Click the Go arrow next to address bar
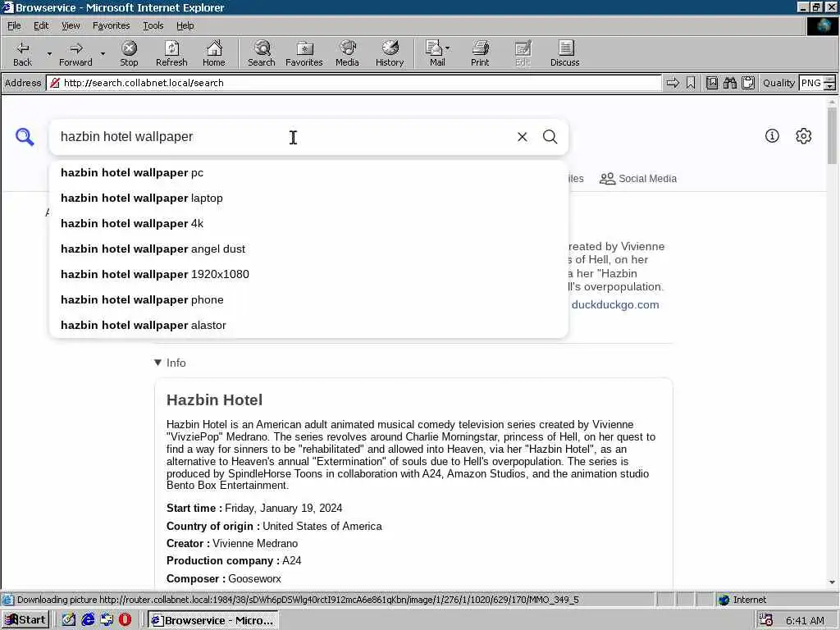 673,83
